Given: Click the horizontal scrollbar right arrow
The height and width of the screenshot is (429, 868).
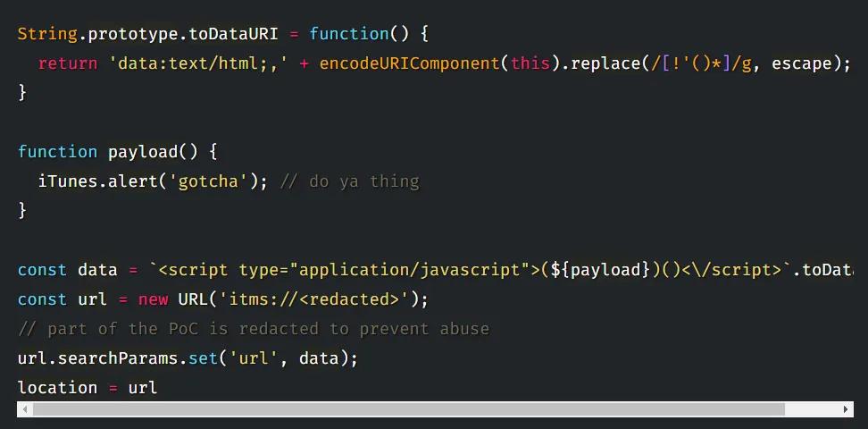Looking at the screenshot, I should pos(846,409).
